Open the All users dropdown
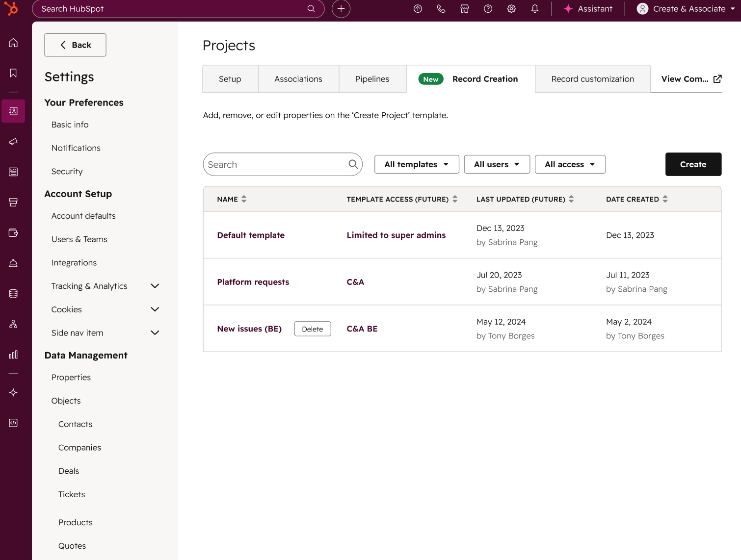Viewport: 741px width, 560px height. click(x=497, y=164)
